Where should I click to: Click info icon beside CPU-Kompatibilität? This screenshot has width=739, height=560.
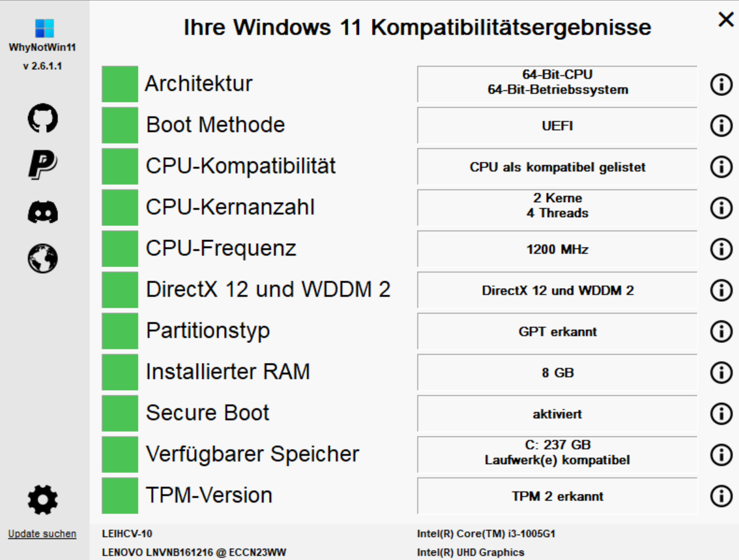pos(721,167)
